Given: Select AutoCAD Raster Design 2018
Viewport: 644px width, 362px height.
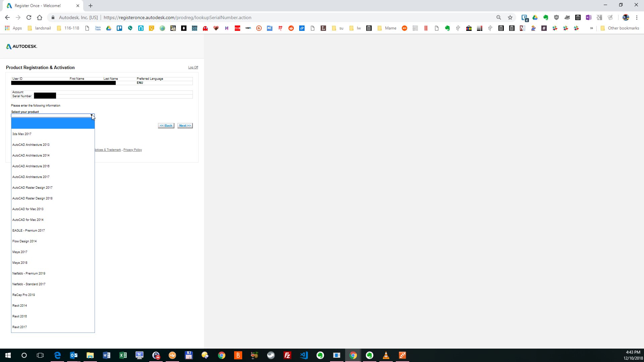Looking at the screenshot, I should click(x=53, y=198).
